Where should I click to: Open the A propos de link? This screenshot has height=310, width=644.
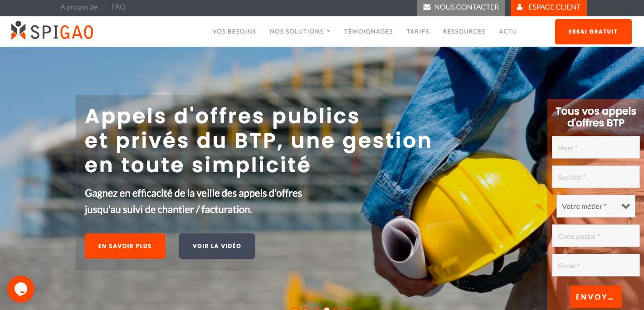pos(79,7)
